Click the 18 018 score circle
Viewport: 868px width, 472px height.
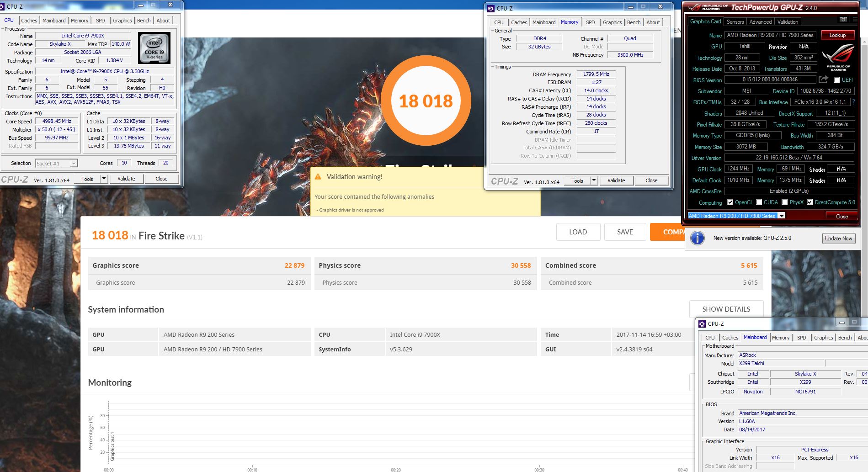point(426,101)
